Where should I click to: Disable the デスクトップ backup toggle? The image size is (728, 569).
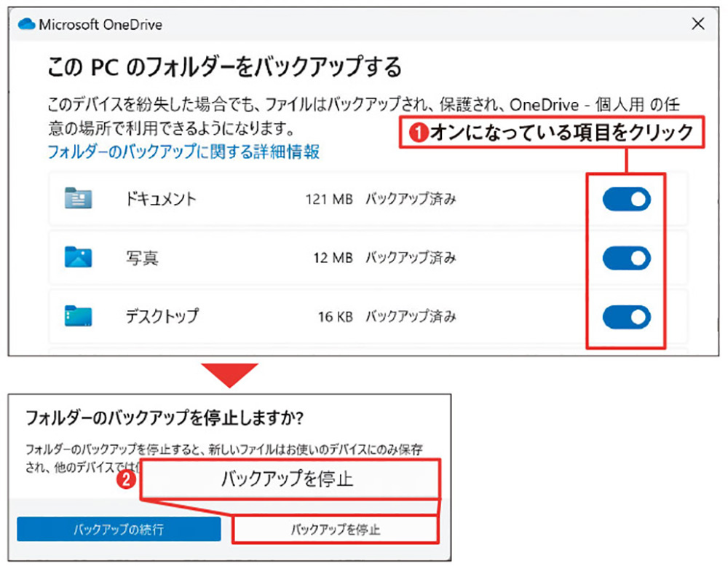(x=626, y=317)
